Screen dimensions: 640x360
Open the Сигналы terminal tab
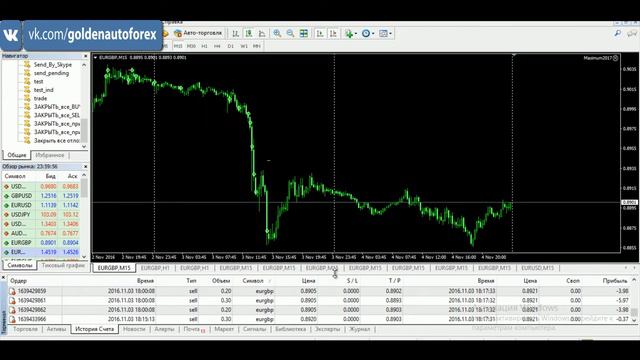click(254, 329)
